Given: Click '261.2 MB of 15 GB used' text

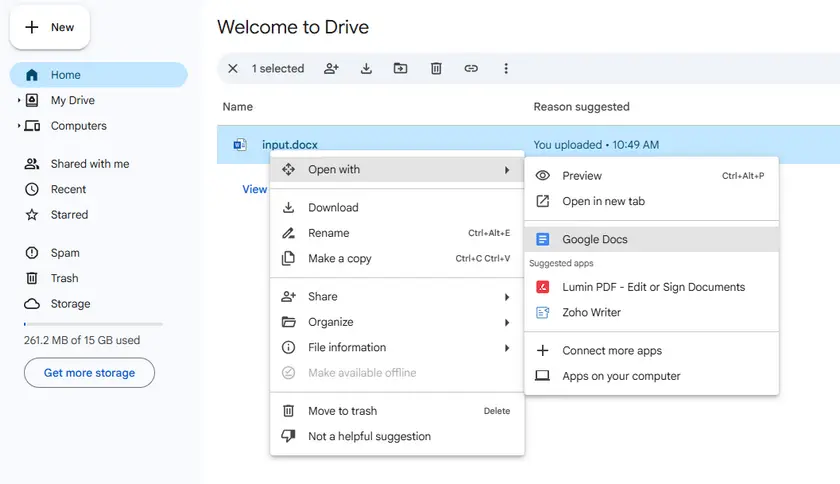Looking at the screenshot, I should tap(82, 340).
